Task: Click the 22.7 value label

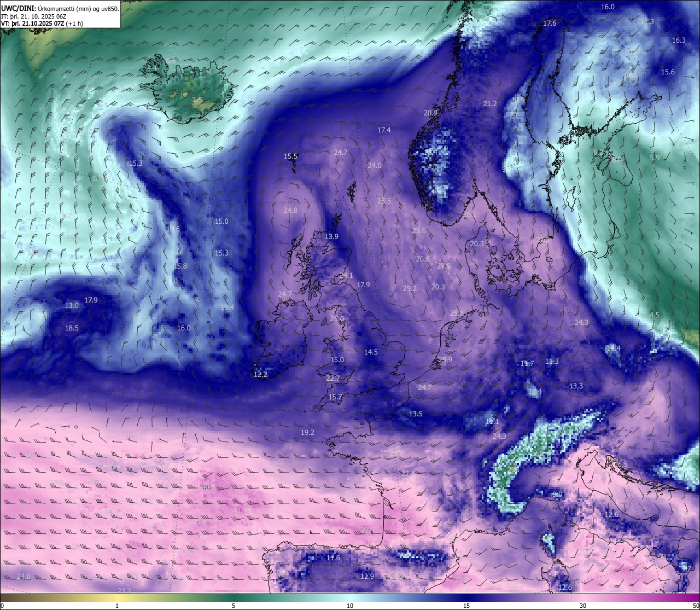Action: (x=333, y=378)
